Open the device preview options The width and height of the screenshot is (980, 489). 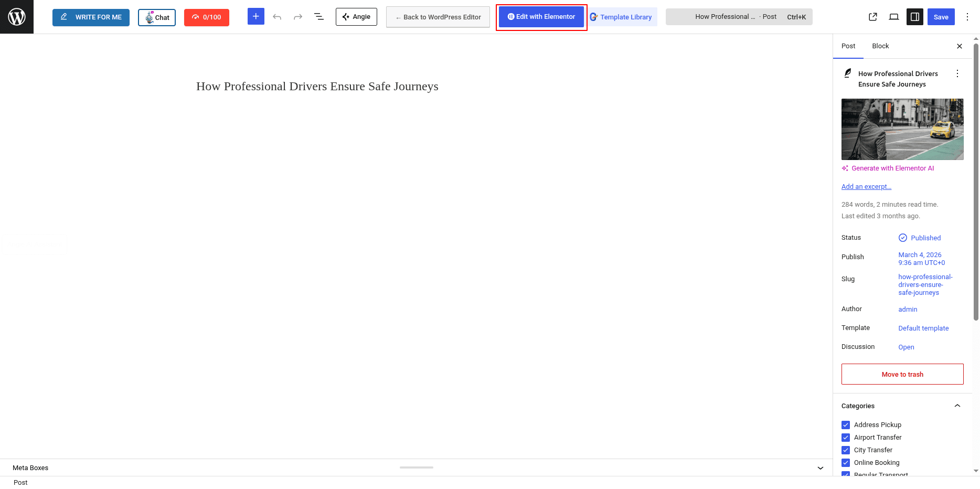894,17
